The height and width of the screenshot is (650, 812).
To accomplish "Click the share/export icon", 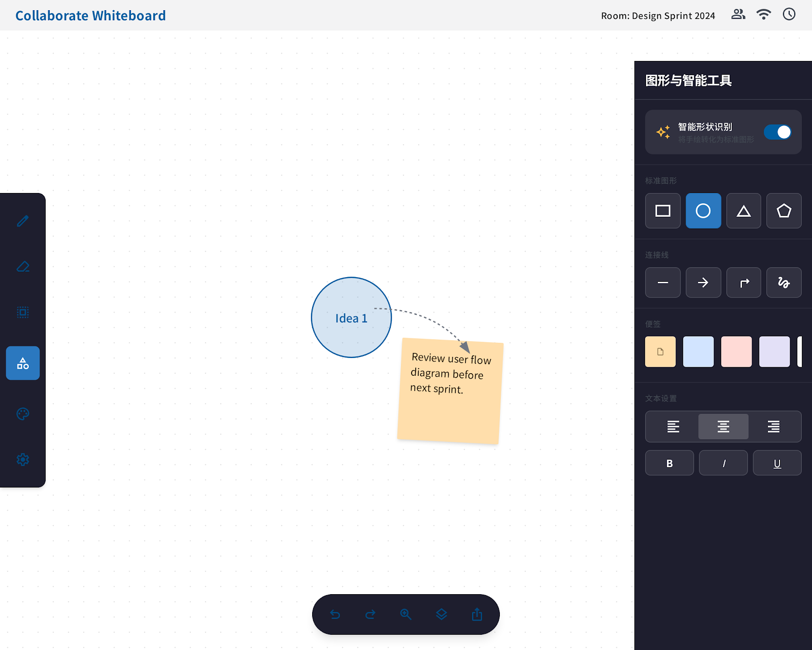I will pos(477,614).
